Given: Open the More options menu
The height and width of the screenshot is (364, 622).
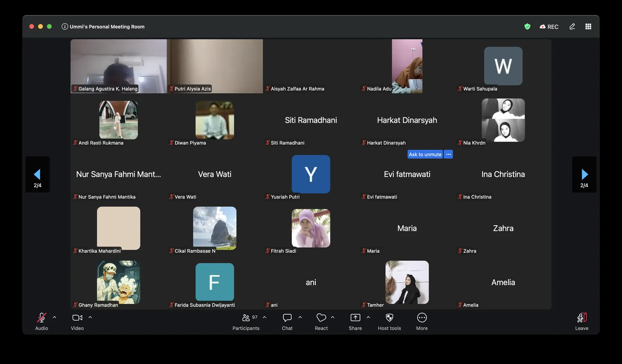Looking at the screenshot, I should [x=422, y=322].
